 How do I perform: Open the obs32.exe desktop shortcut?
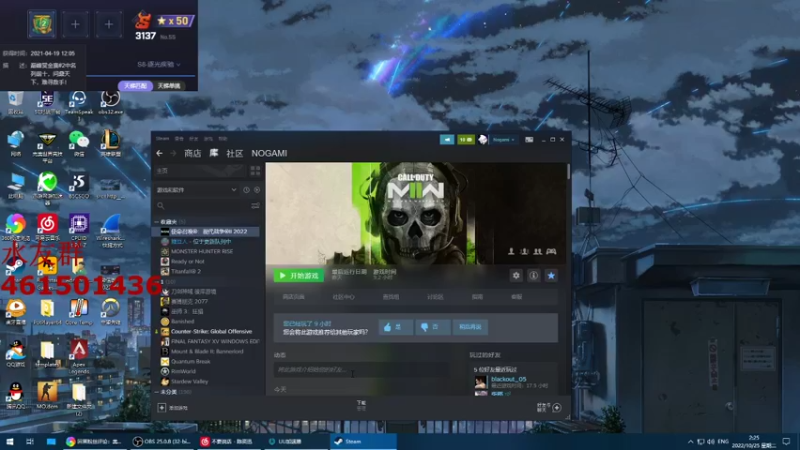click(110, 101)
